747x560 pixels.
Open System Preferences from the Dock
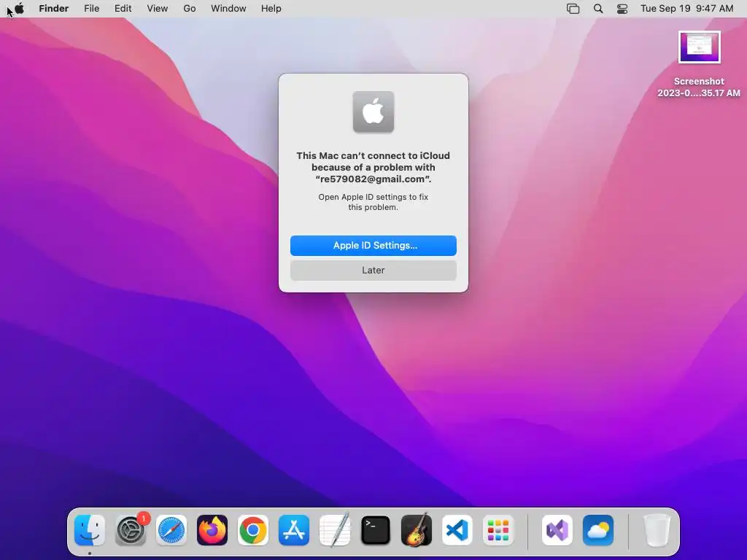[x=131, y=530]
